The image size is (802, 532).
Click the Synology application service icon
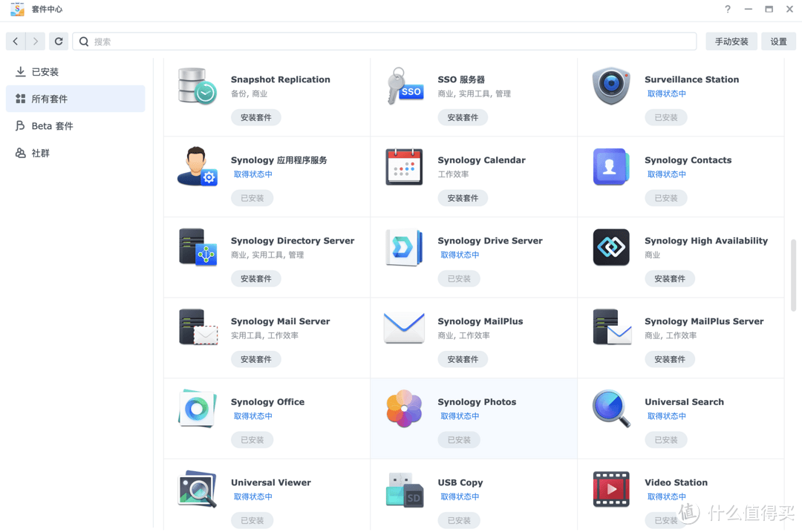point(198,167)
